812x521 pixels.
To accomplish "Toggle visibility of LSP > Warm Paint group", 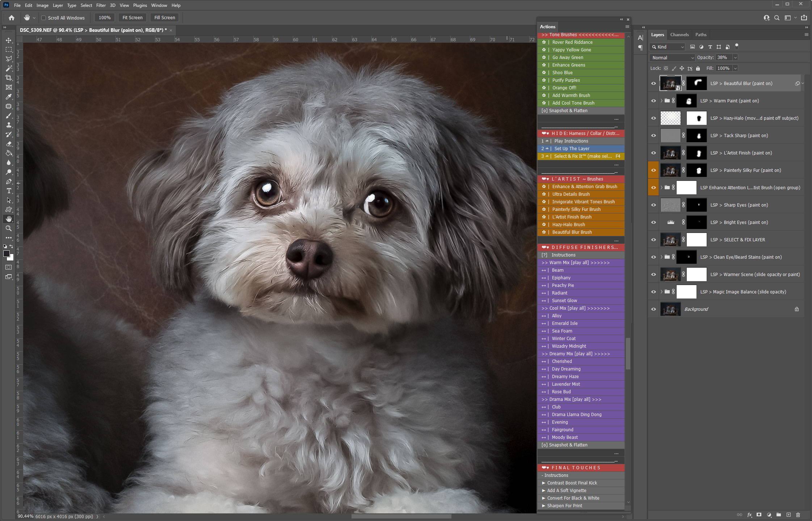I will (653, 101).
